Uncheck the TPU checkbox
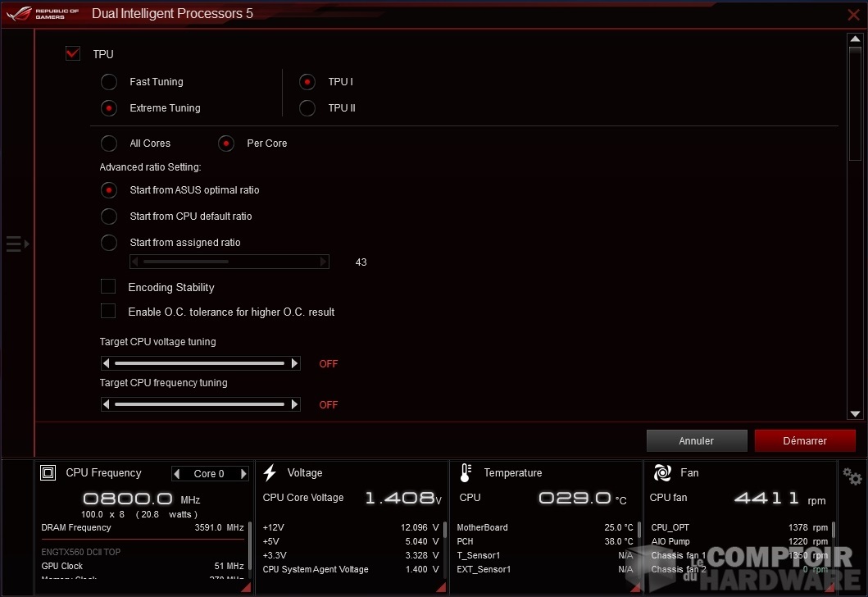Screen dimensions: 868x597 click(73, 54)
